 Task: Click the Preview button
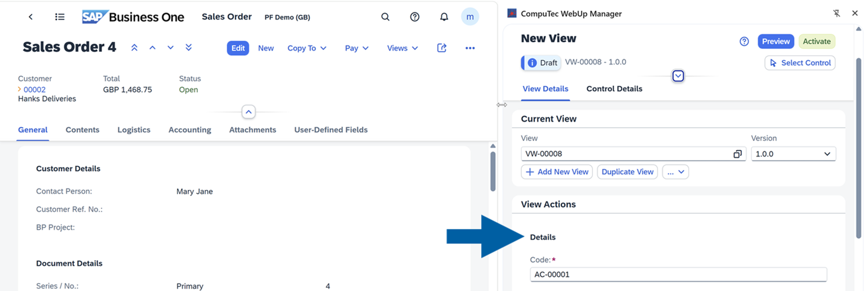tap(776, 42)
